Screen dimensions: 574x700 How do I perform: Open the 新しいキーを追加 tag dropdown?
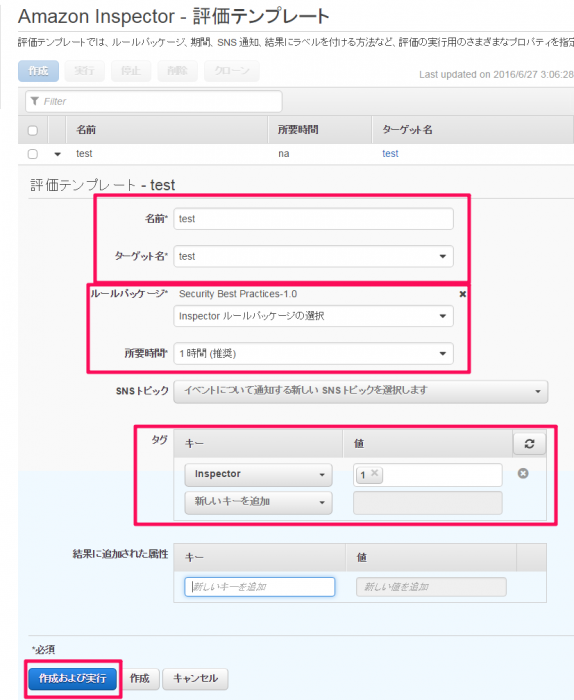[x=258, y=503]
